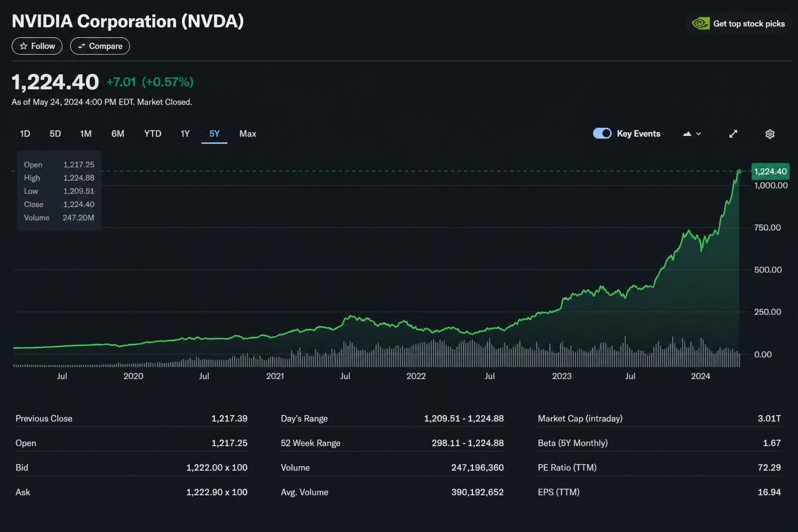
Task: Click the 52 Week Range label
Action: coord(311,443)
